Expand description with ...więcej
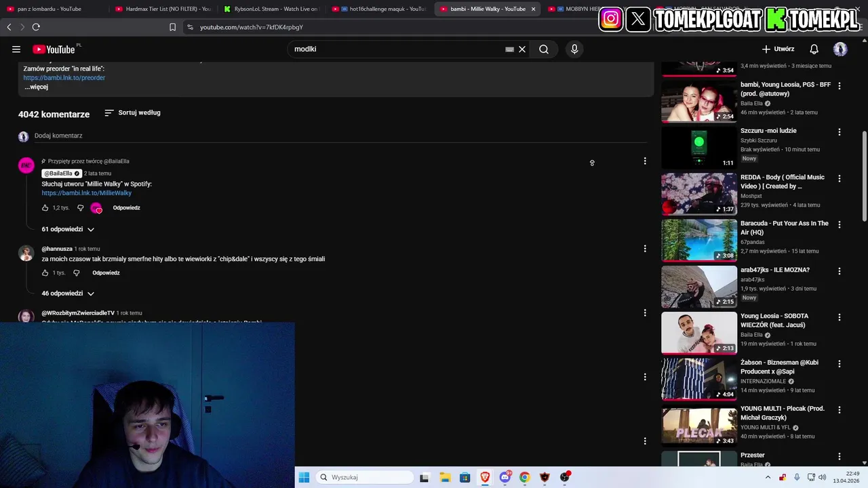The height and width of the screenshot is (488, 868). click(37, 87)
